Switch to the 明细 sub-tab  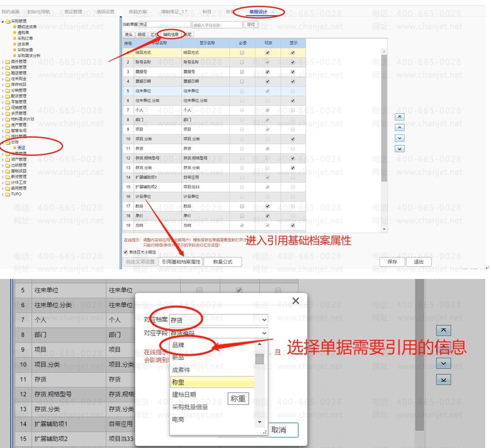click(141, 34)
